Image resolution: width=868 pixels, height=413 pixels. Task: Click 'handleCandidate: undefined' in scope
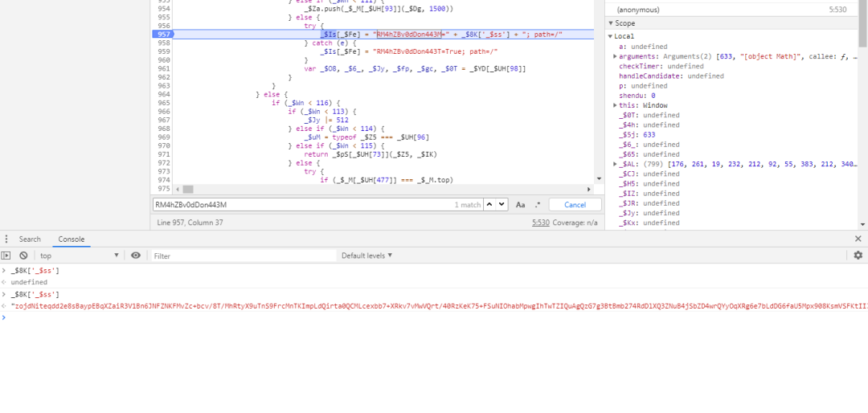click(671, 76)
